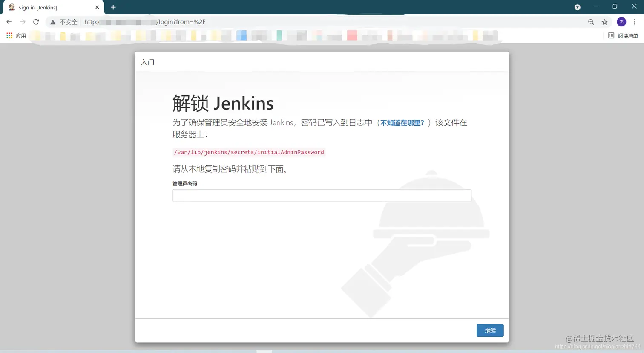Open the Chrome three-dot menu

click(x=635, y=22)
